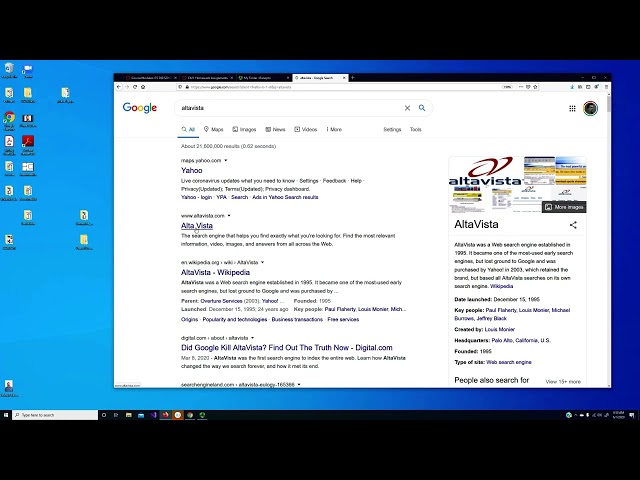The image size is (640, 480).
Task: Open Visual Studio from the taskbar
Action: pos(153,415)
